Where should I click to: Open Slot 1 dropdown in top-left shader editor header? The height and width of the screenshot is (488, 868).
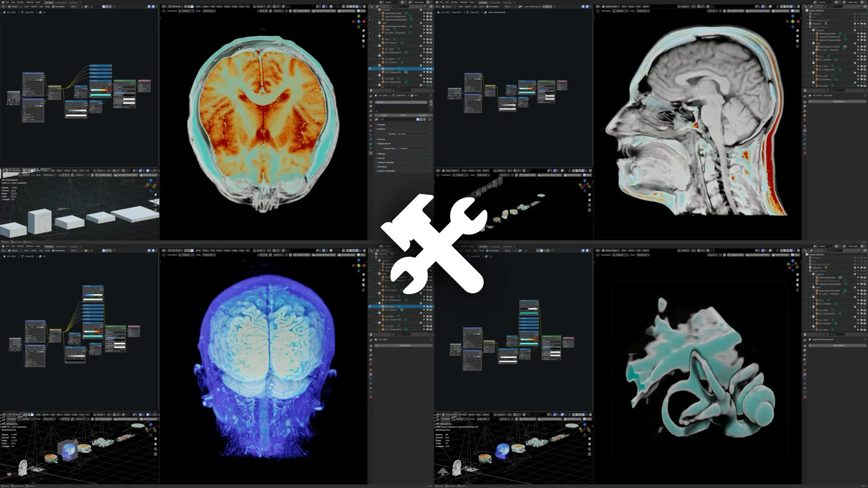[x=76, y=6]
